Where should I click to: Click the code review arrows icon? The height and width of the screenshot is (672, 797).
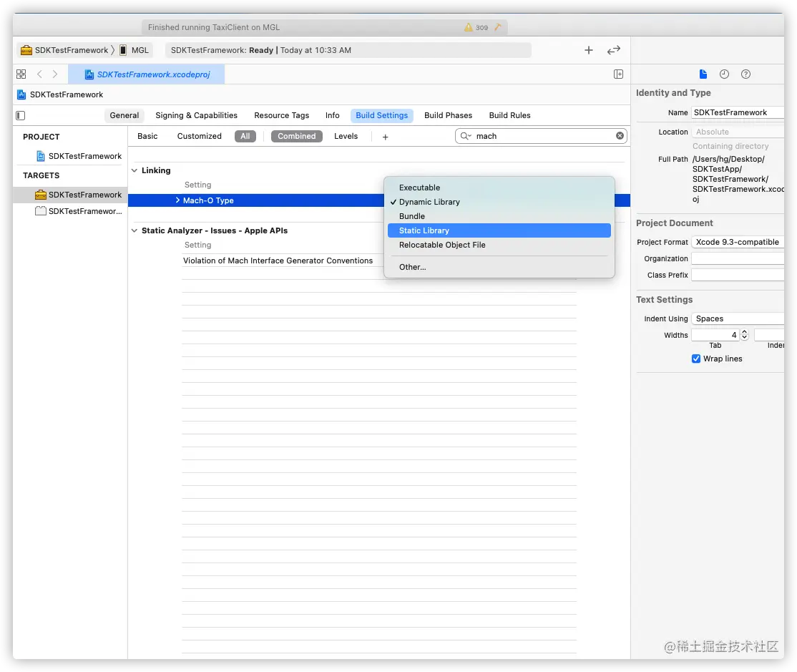pos(614,50)
